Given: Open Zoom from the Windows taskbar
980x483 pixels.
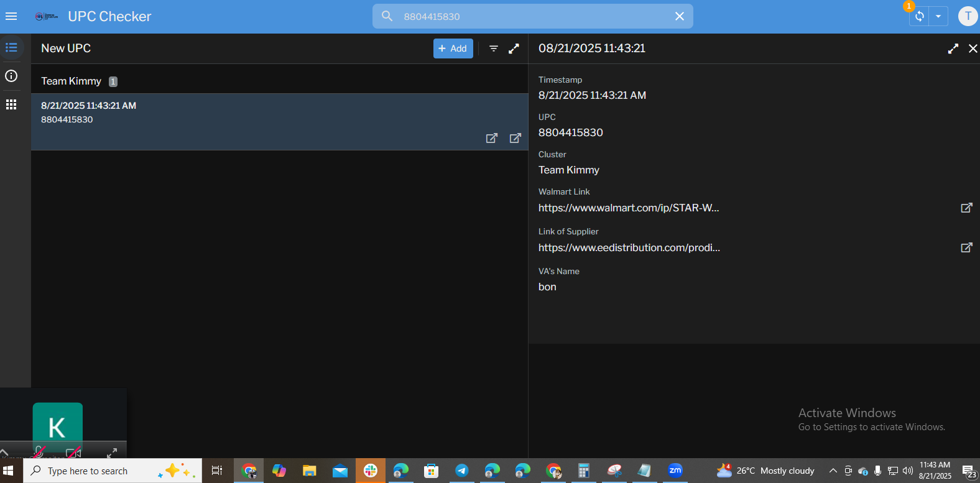Looking at the screenshot, I should pos(675,471).
